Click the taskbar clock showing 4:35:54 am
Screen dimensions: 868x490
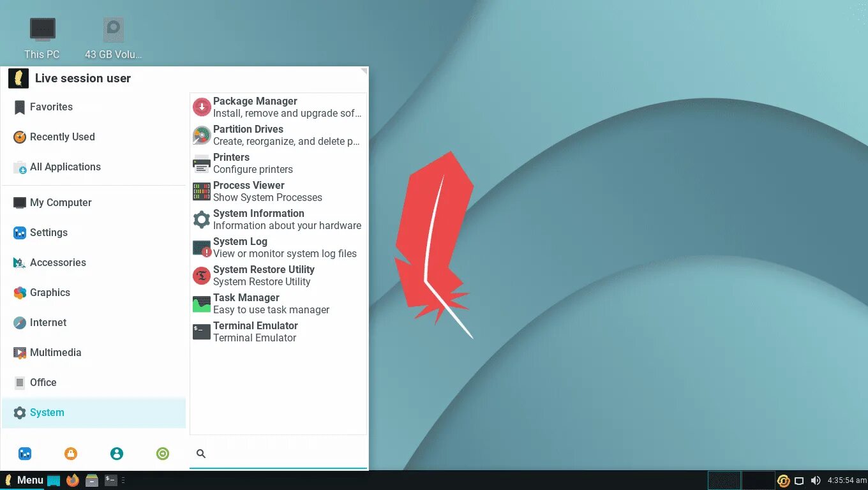847,480
